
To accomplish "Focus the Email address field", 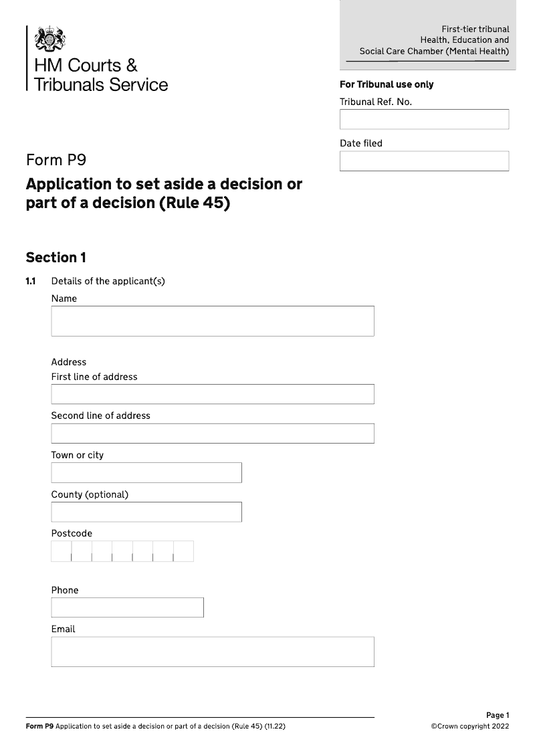I will pyautogui.click(x=213, y=652).
